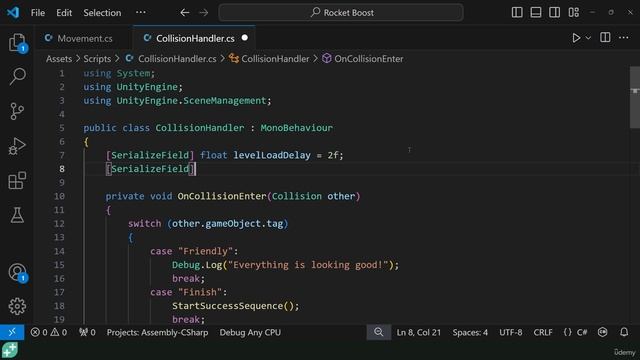The image size is (640, 360).
Task: Open the Manage gear menu
Action: click(18, 306)
